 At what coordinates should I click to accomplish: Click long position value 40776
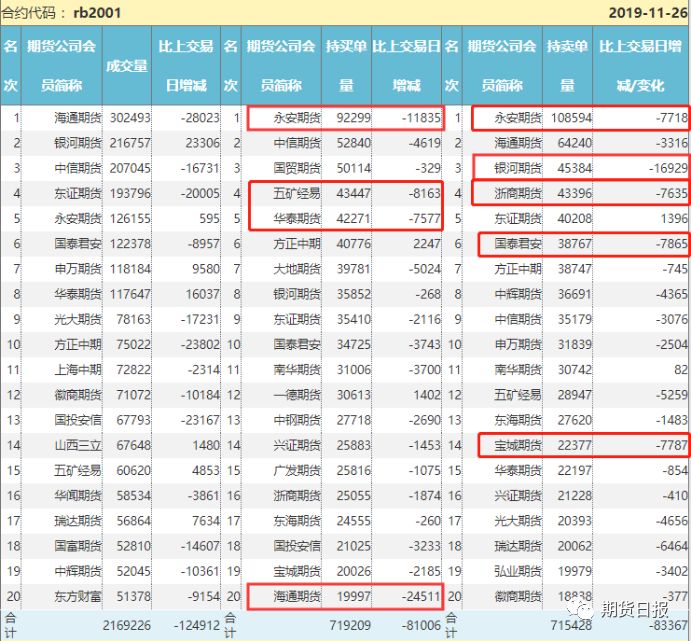tap(353, 243)
